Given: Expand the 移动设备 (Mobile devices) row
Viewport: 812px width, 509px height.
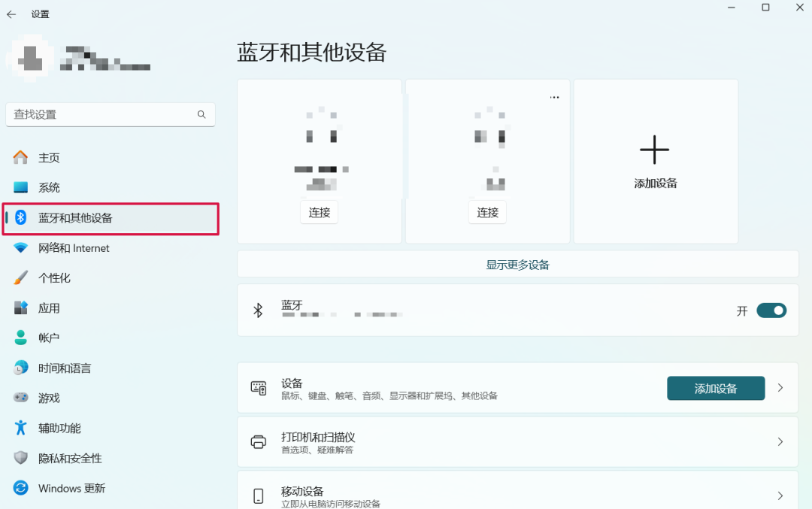Looking at the screenshot, I should tap(778, 495).
